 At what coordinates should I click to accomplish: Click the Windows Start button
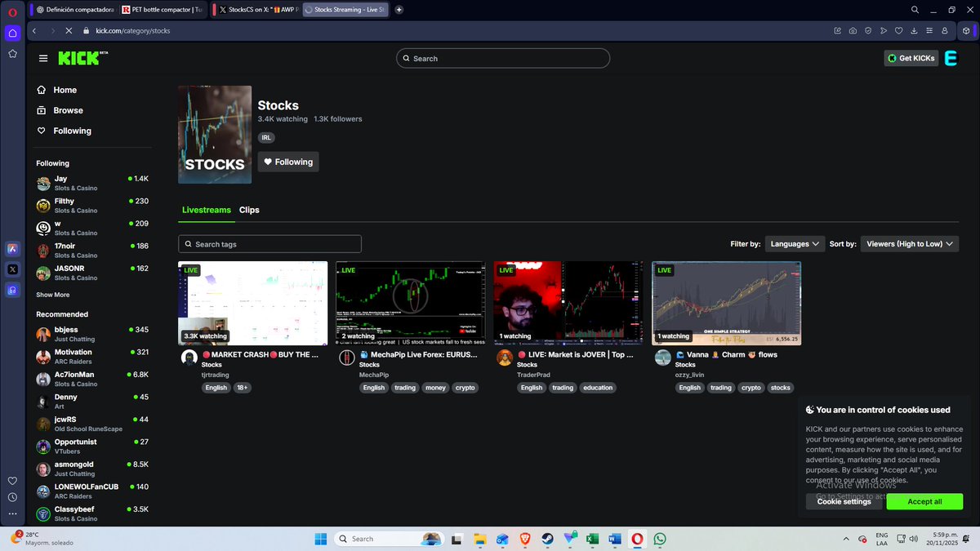[321, 539]
